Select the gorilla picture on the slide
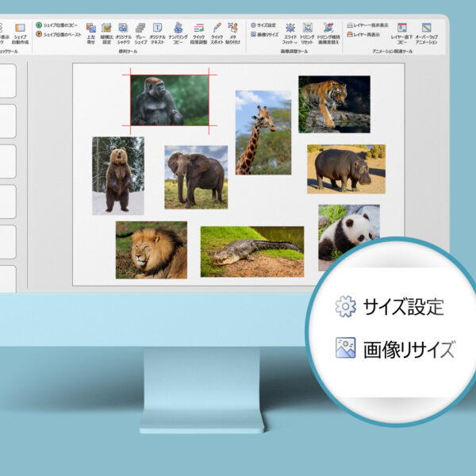The image size is (476, 476). [170, 100]
